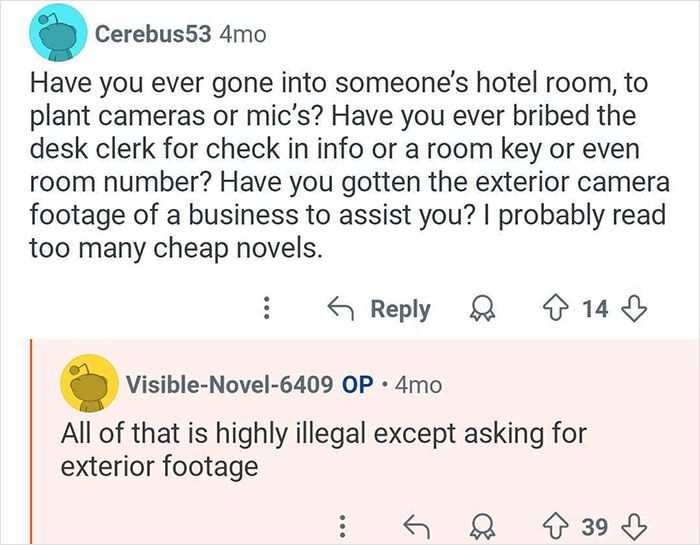Click Visible-Novel-6409's yellow avatar
The image size is (700, 545).
pos(88,383)
